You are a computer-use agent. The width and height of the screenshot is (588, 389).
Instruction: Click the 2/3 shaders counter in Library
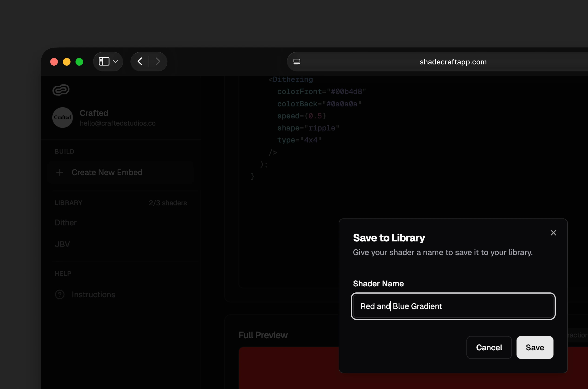pyautogui.click(x=168, y=203)
